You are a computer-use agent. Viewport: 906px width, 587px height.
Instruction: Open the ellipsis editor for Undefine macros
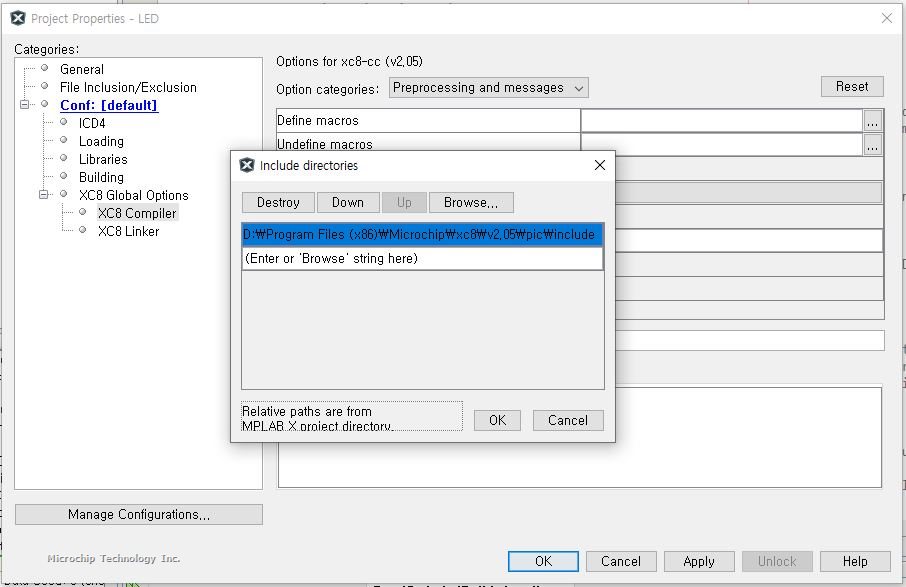pos(873,145)
